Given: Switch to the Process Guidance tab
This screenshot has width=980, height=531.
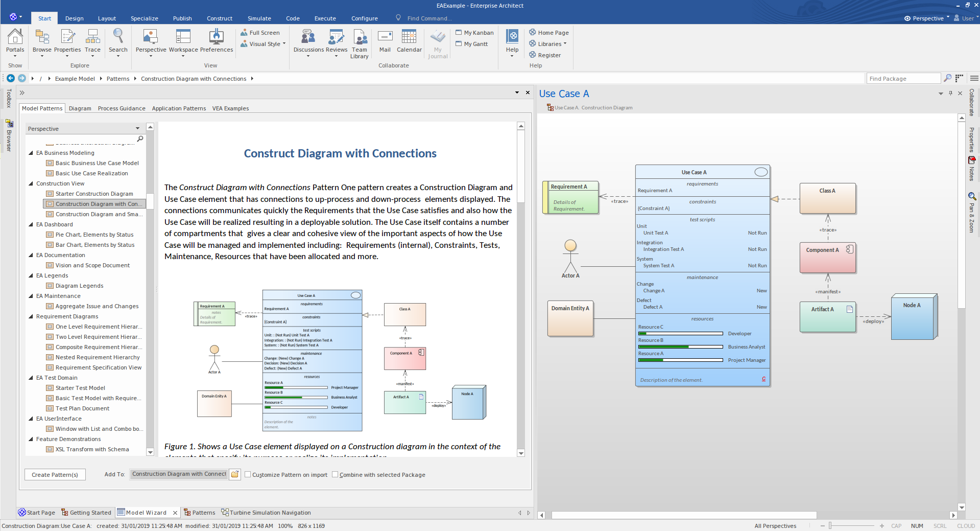Looking at the screenshot, I should [x=122, y=108].
